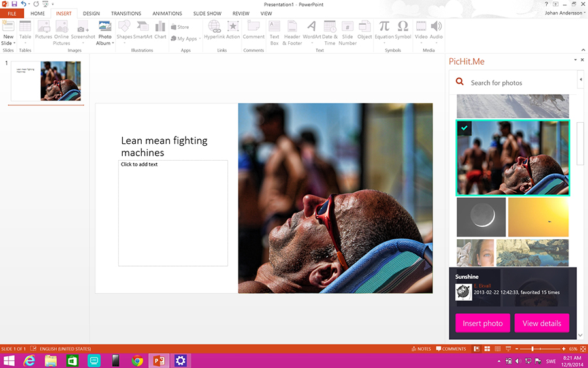Insert a Text Box
Screen dimensions: 588x368
(274, 33)
